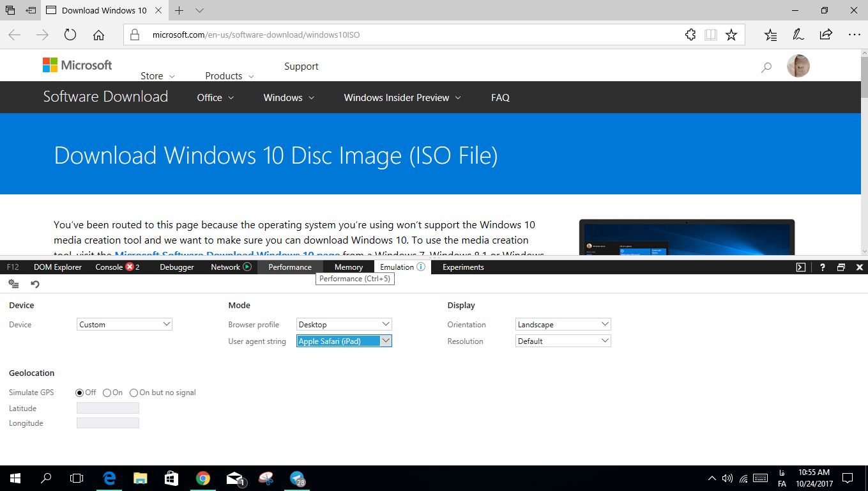The width and height of the screenshot is (868, 491).
Task: Open the Browser profile dropdown
Action: tap(344, 324)
